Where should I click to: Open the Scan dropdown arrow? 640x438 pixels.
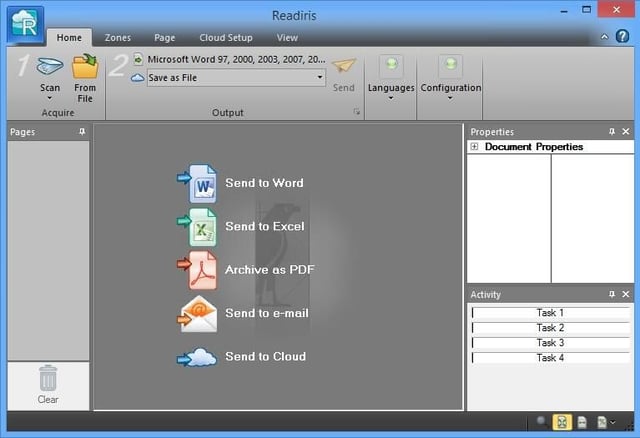click(50, 98)
